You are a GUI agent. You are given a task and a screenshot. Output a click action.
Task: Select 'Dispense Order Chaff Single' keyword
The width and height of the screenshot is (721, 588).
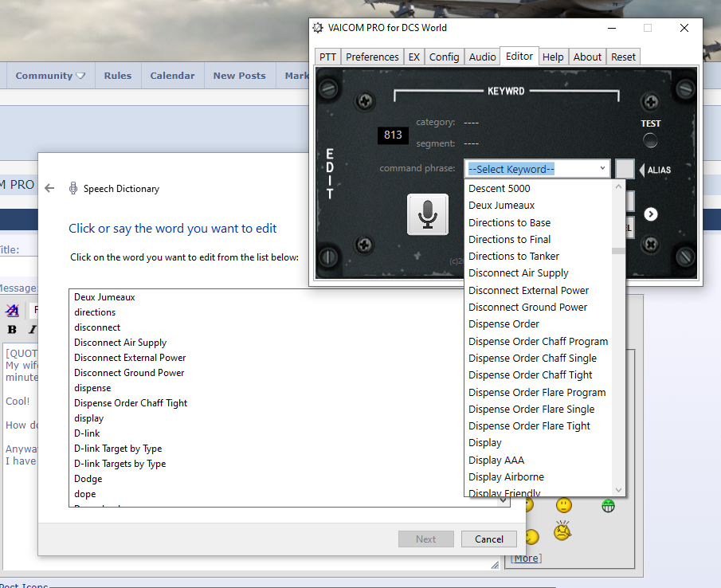(x=539, y=358)
